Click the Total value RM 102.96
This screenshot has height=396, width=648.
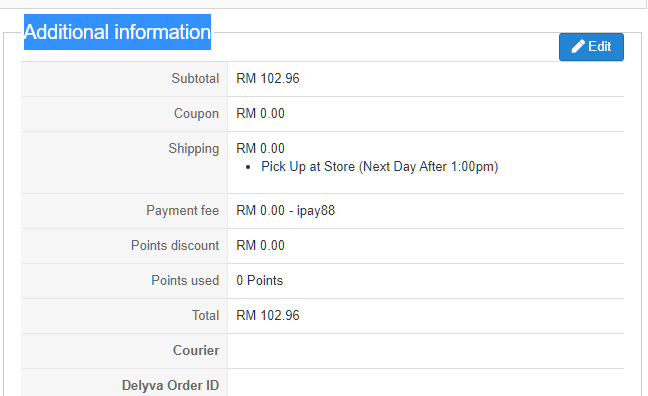[x=268, y=315]
